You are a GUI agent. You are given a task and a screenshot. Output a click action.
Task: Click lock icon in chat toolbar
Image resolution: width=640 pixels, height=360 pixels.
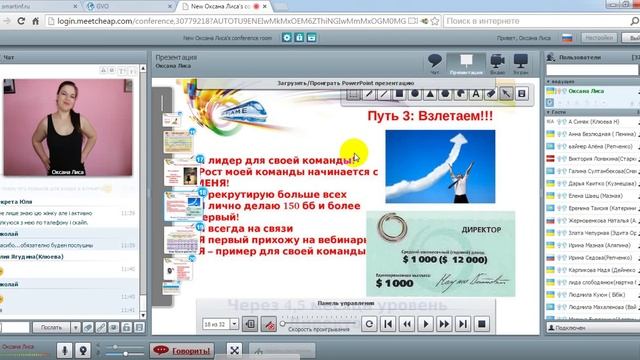[x=127, y=327]
